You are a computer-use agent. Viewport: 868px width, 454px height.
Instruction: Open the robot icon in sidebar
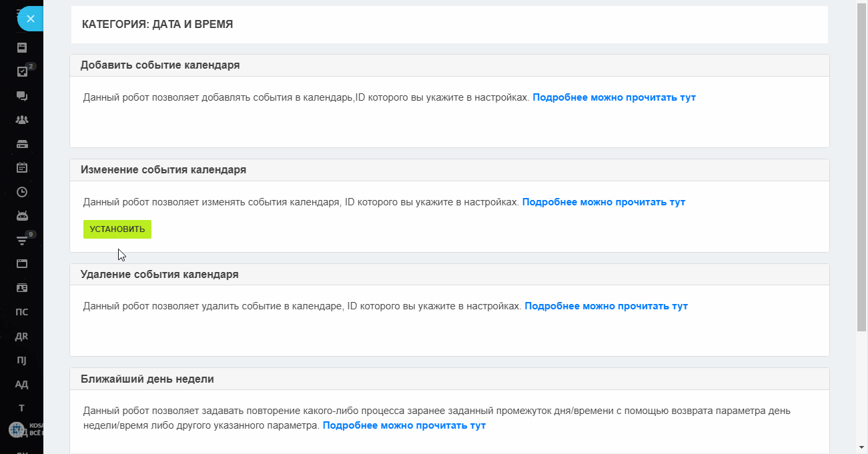(x=22, y=216)
